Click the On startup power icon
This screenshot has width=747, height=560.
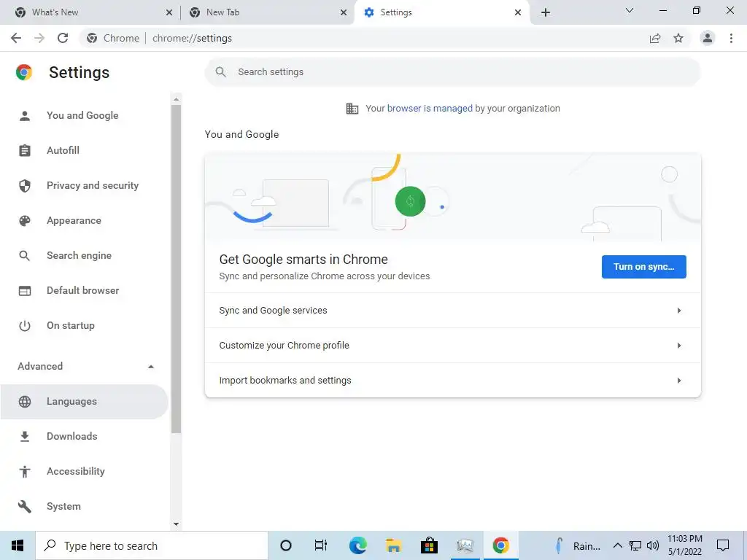coord(25,326)
